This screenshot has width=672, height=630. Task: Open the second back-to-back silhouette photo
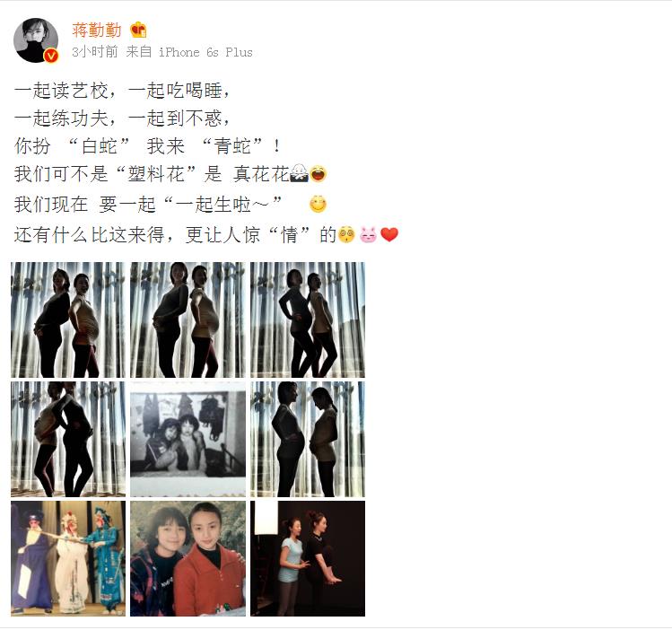(x=188, y=319)
